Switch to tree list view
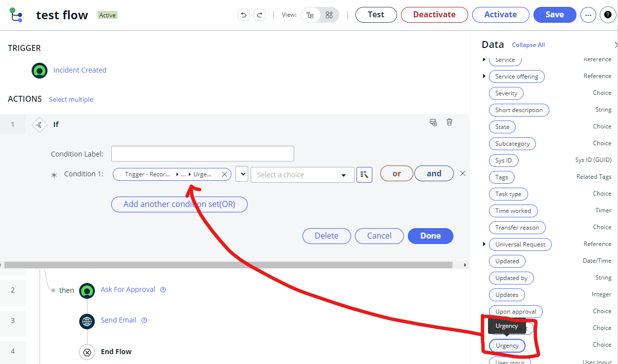Image resolution: width=618 pixels, height=364 pixels. 310,15
